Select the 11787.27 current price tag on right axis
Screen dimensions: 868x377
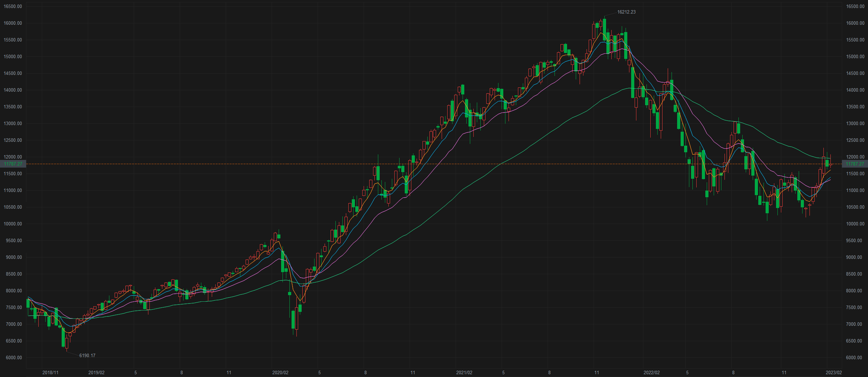855,164
